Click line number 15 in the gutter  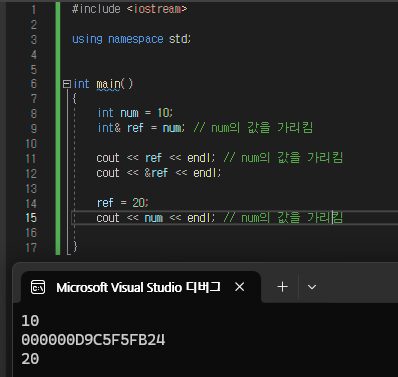click(x=31, y=218)
